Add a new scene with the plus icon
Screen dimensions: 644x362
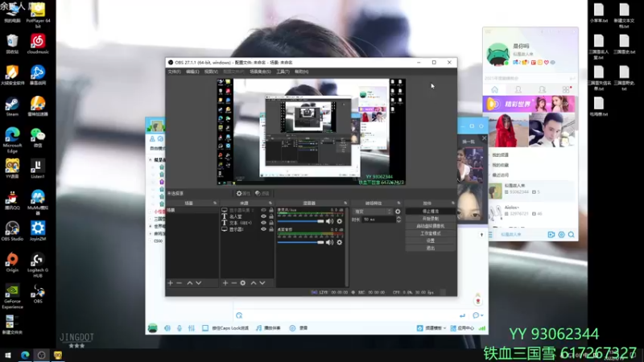171,283
